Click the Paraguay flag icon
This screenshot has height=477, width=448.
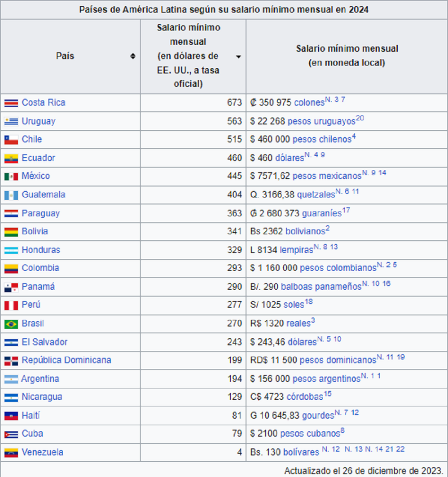[11, 213]
